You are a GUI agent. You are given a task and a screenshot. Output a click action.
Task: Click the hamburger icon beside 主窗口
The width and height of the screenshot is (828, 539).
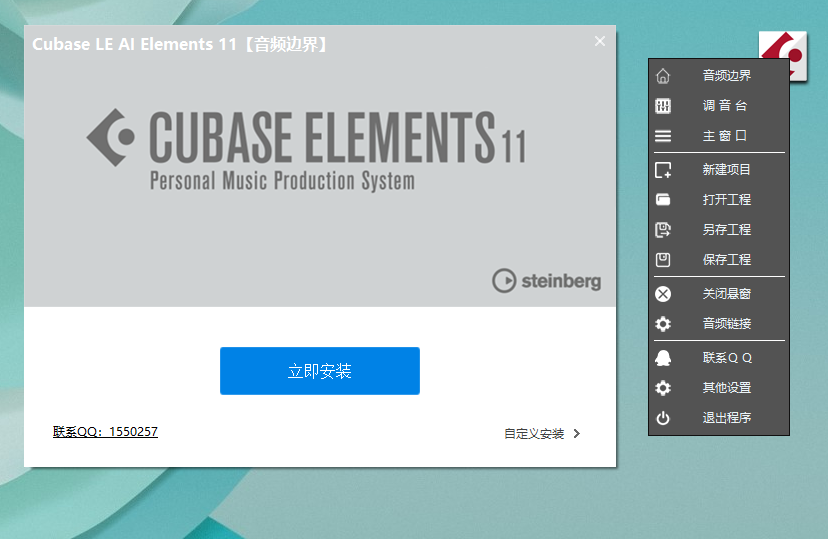point(663,136)
